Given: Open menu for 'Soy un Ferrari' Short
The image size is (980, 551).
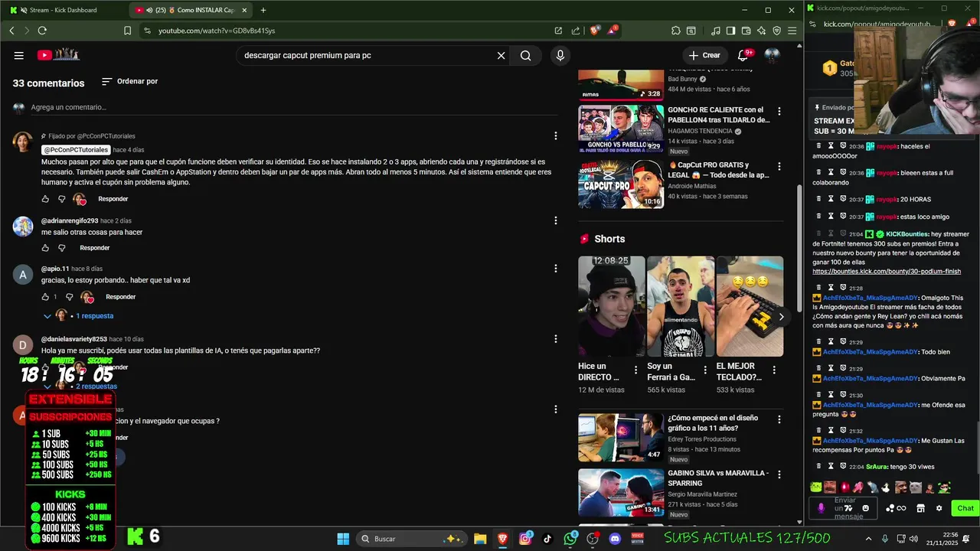Looking at the screenshot, I should tap(704, 370).
